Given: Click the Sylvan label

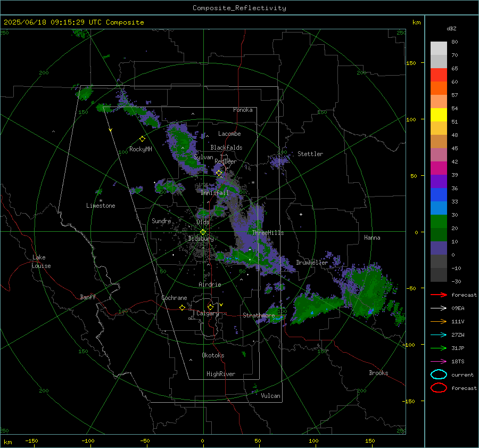Looking at the screenshot, I should click(203, 157).
